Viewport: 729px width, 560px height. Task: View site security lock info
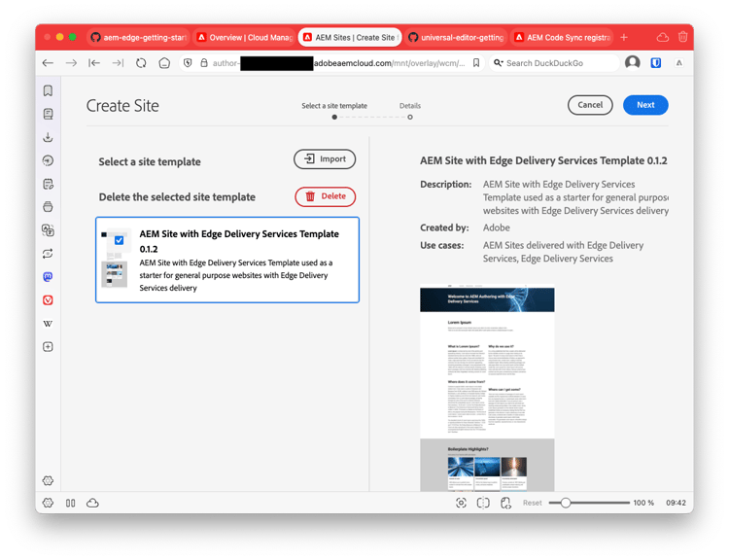[x=204, y=63]
